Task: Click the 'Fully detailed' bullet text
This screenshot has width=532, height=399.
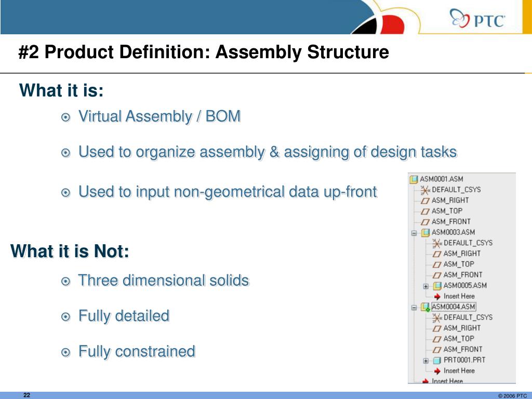Action: 124,316
